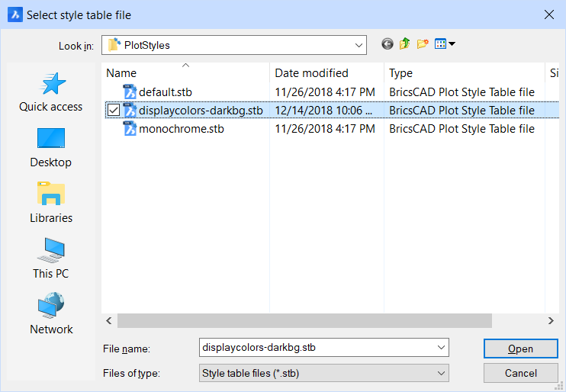
Task: Open Libraries in the sidebar
Action: point(51,203)
